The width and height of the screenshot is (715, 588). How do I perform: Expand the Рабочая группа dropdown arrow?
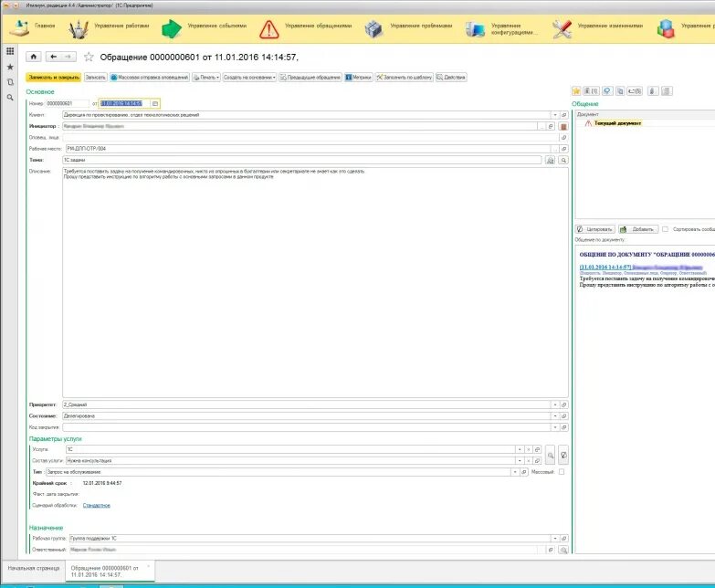[x=555, y=539]
